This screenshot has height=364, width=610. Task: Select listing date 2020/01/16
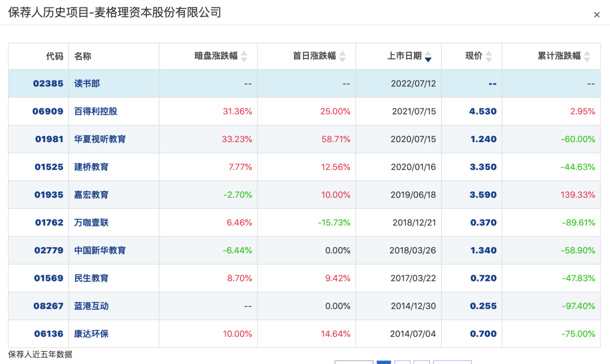pos(413,167)
